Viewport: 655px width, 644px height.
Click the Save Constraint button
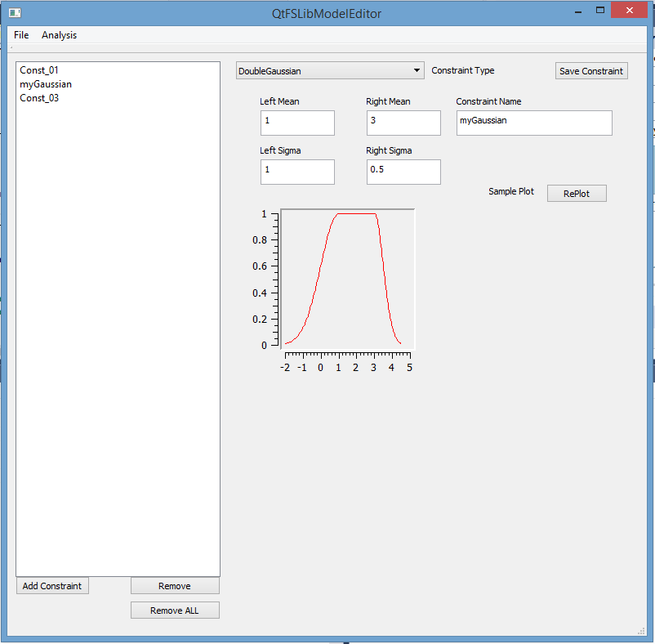click(x=591, y=71)
